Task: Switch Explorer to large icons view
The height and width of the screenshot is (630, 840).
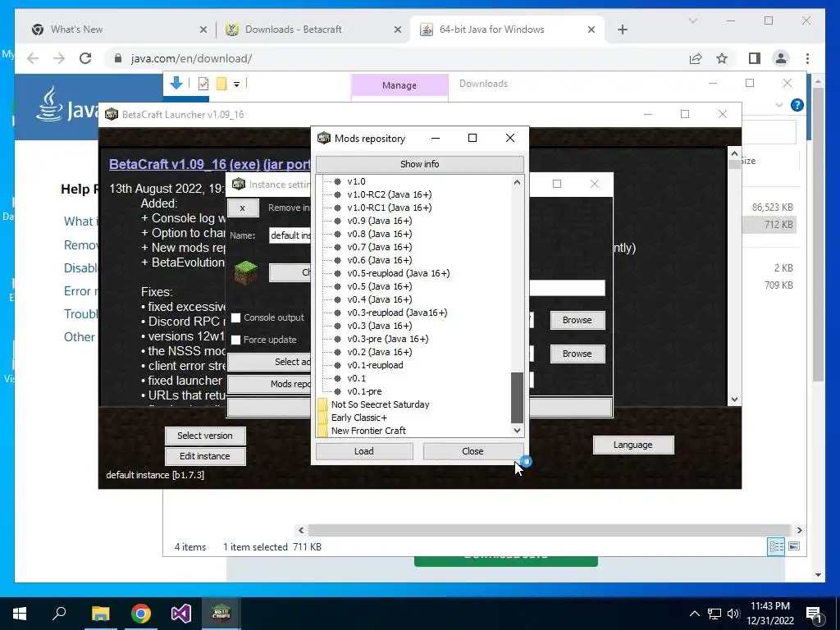Action: [794, 546]
